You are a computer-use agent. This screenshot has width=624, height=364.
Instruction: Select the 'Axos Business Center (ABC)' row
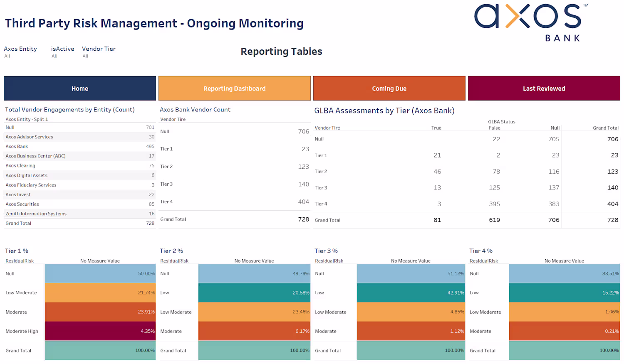point(80,156)
